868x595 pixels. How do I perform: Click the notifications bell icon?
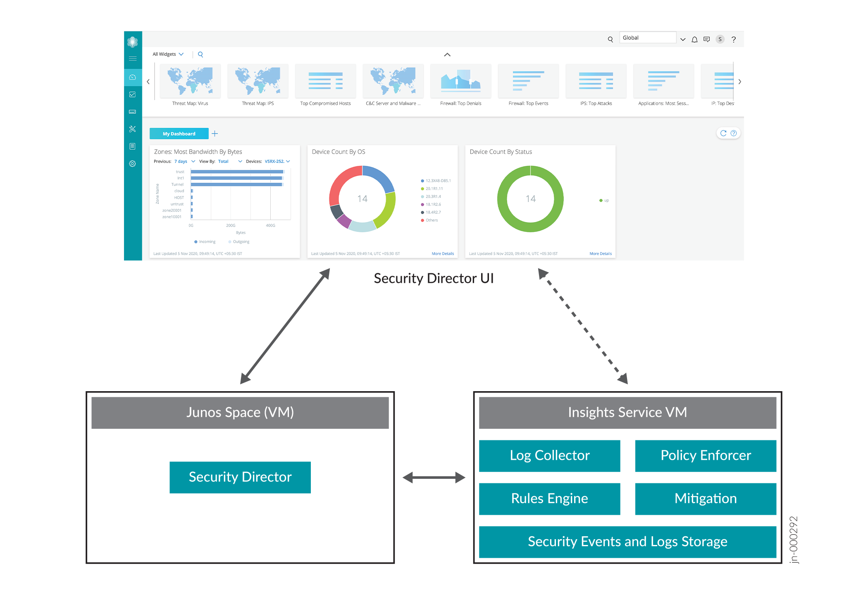tap(694, 40)
